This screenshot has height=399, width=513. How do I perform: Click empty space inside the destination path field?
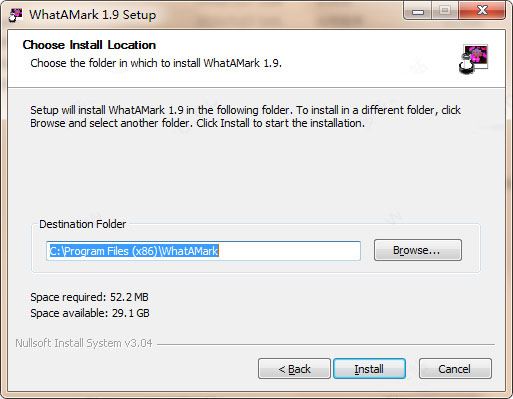click(289, 251)
